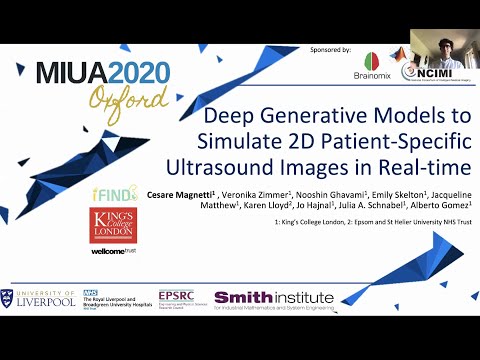Click affiliation 'Epsom and St Helier University NHS Trust'
480x360 pixels.
pos(413,222)
